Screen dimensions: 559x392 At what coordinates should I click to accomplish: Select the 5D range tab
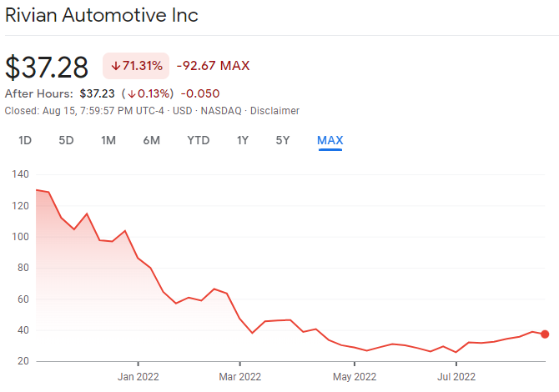[66, 140]
